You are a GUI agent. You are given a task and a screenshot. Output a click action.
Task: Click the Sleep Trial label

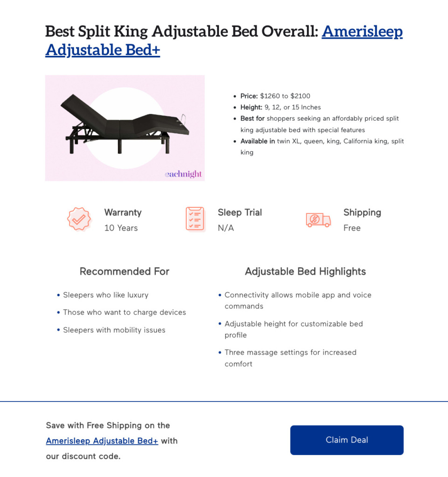(240, 212)
